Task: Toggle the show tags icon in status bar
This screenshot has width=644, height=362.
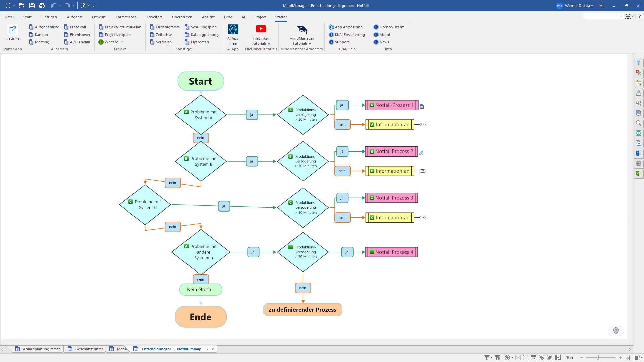Action: (550, 358)
